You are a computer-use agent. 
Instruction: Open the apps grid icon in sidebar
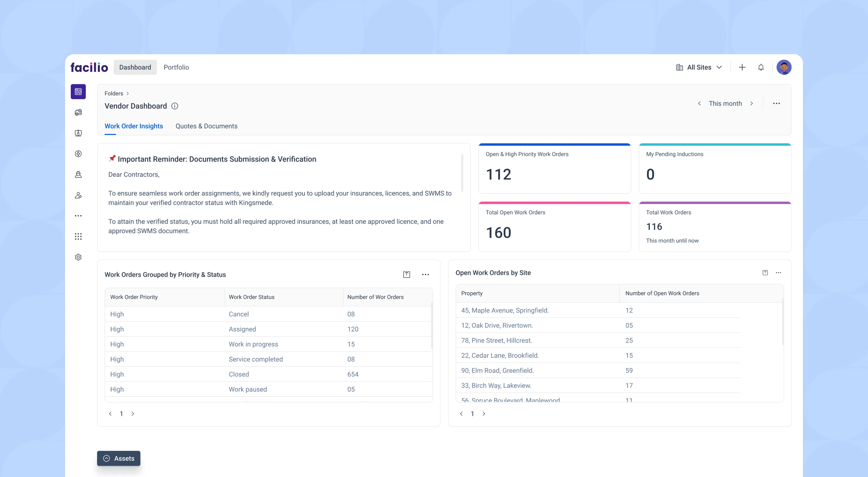(x=78, y=236)
